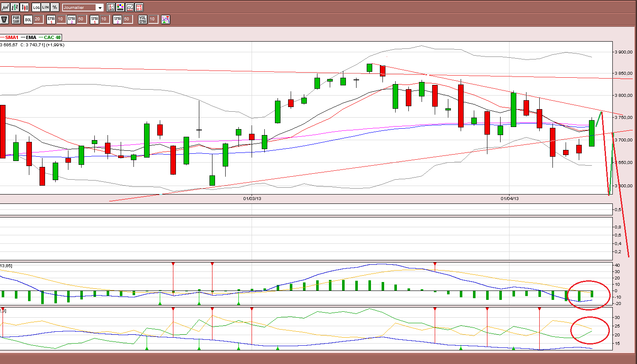Click the 3 650,00 price axis label

[x=623, y=162]
